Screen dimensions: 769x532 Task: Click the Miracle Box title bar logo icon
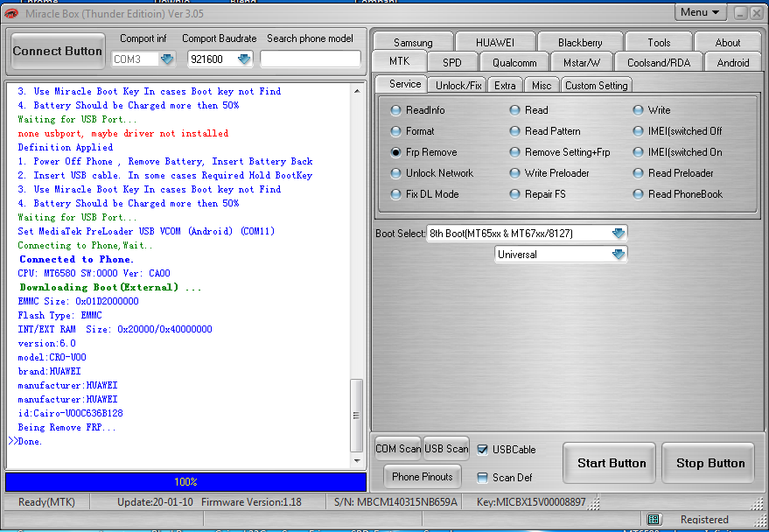click(x=10, y=14)
